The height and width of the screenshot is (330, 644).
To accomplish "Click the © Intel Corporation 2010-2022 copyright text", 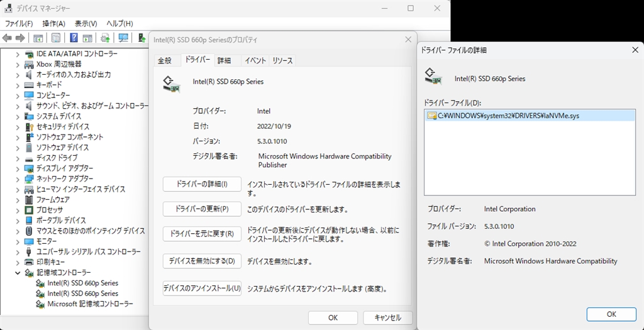I will (x=530, y=244).
